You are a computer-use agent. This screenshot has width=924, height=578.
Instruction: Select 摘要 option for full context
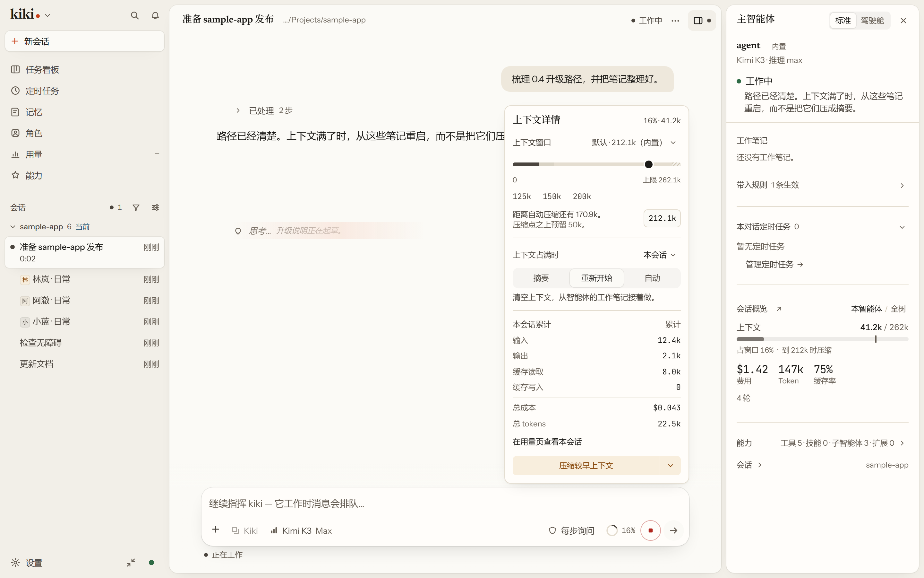click(541, 278)
